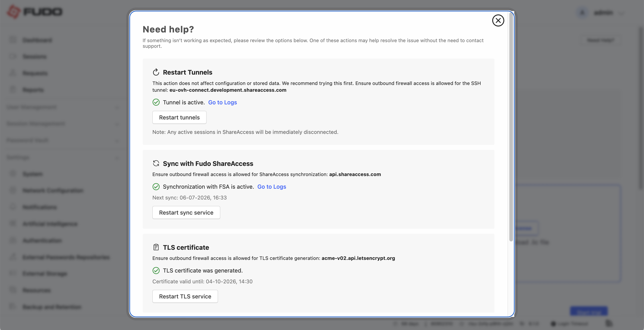This screenshot has height=330, width=644.
Task: Click the Tunnel is active status text
Action: (x=184, y=102)
